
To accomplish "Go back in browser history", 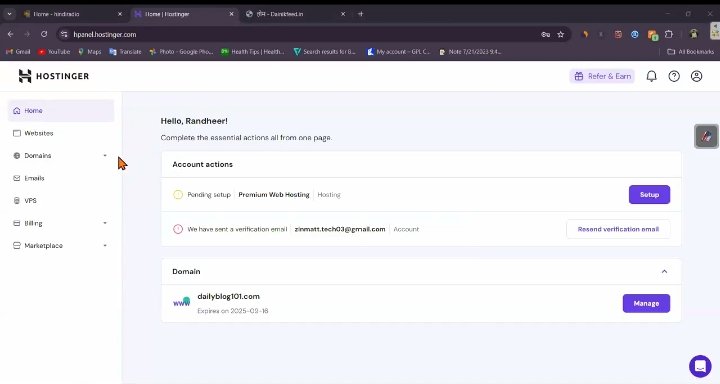I will [x=11, y=34].
